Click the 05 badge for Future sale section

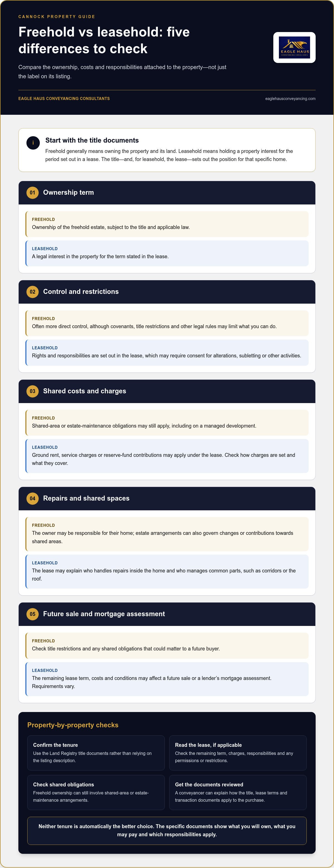tap(32, 614)
